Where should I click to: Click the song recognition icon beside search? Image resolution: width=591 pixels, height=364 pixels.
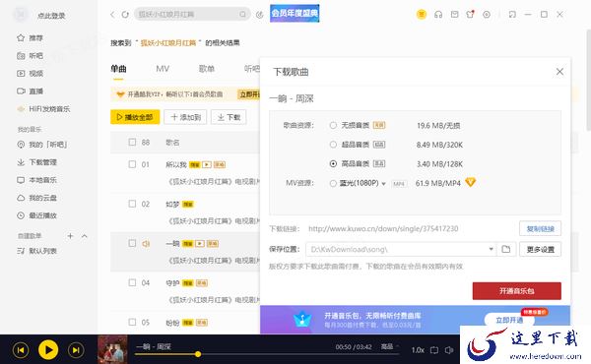(x=259, y=15)
